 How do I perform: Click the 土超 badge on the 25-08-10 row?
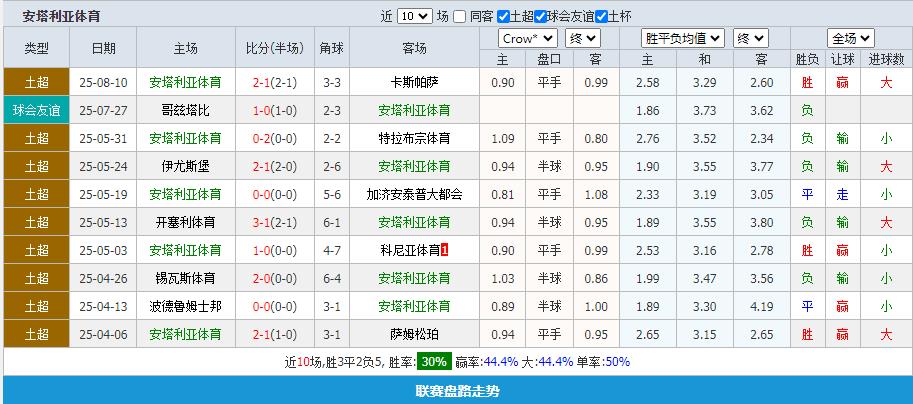pos(36,82)
